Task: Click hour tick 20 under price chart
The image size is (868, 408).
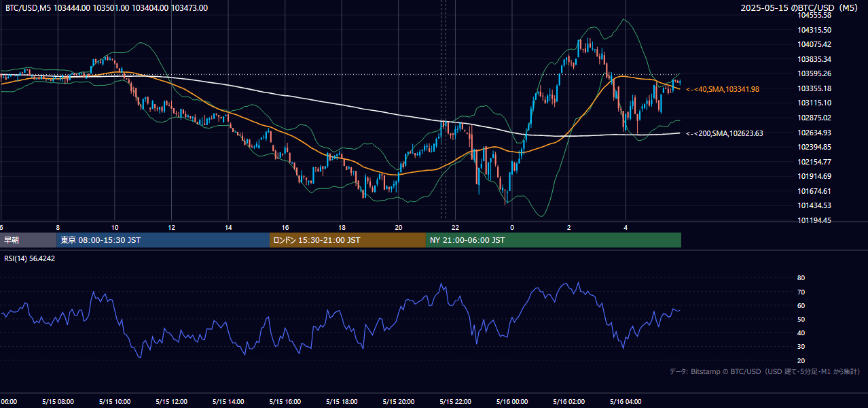Action: click(399, 228)
